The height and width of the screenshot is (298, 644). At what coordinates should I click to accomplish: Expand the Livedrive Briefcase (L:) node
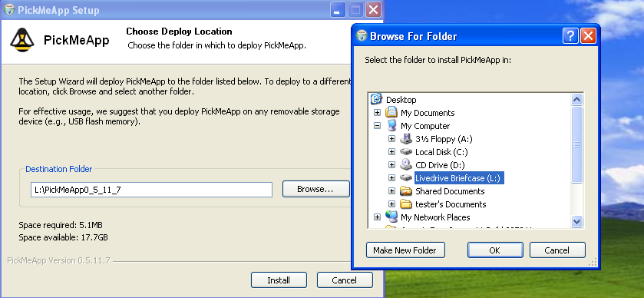[x=391, y=178]
